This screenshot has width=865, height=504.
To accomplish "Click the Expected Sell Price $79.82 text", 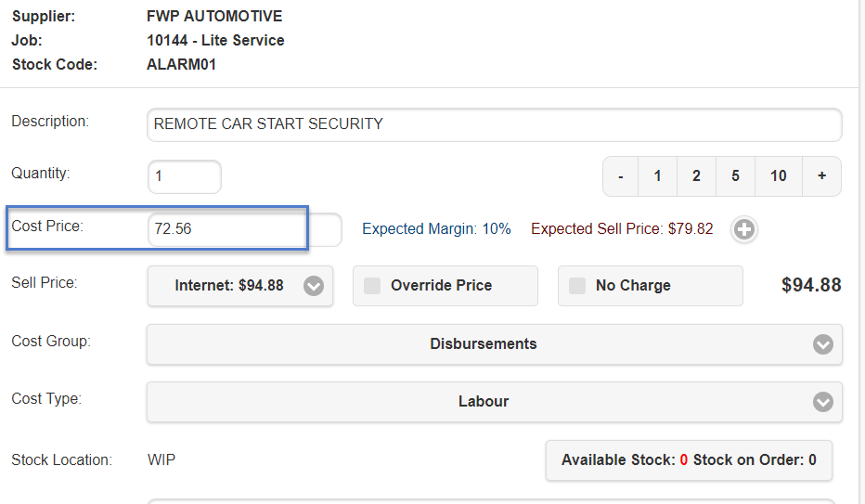I will (622, 229).
